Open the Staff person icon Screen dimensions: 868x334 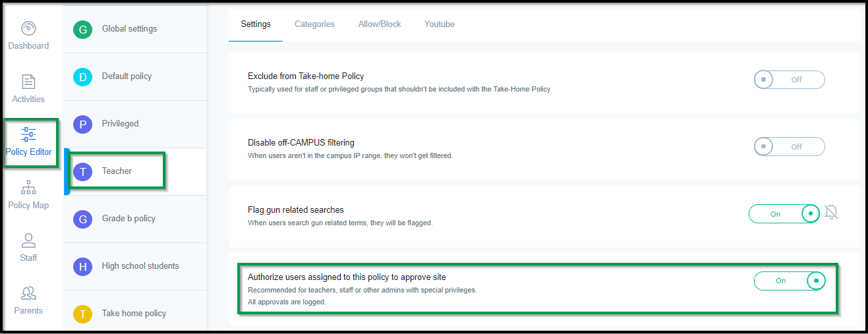point(28,240)
